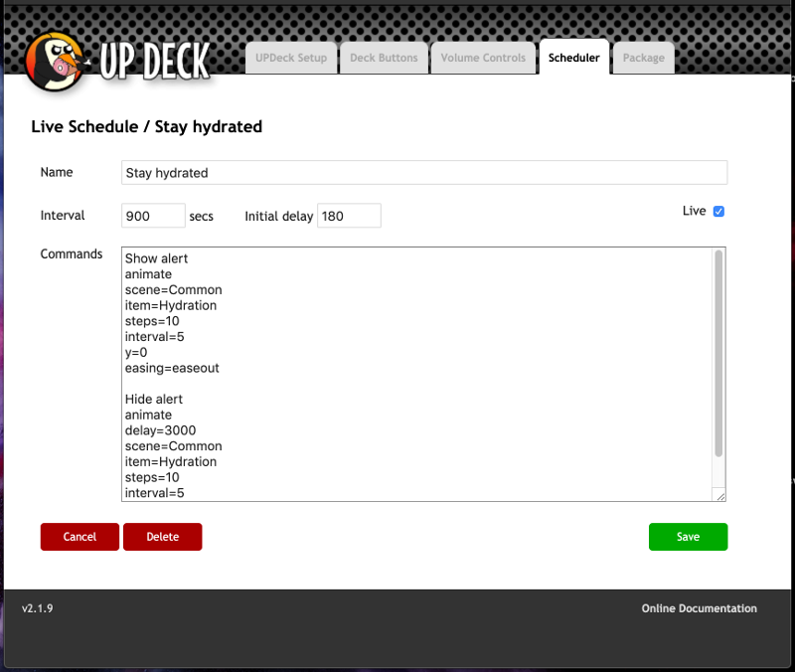Open the UPDeck Setup tab
The width and height of the screenshot is (795, 672).
(291, 58)
